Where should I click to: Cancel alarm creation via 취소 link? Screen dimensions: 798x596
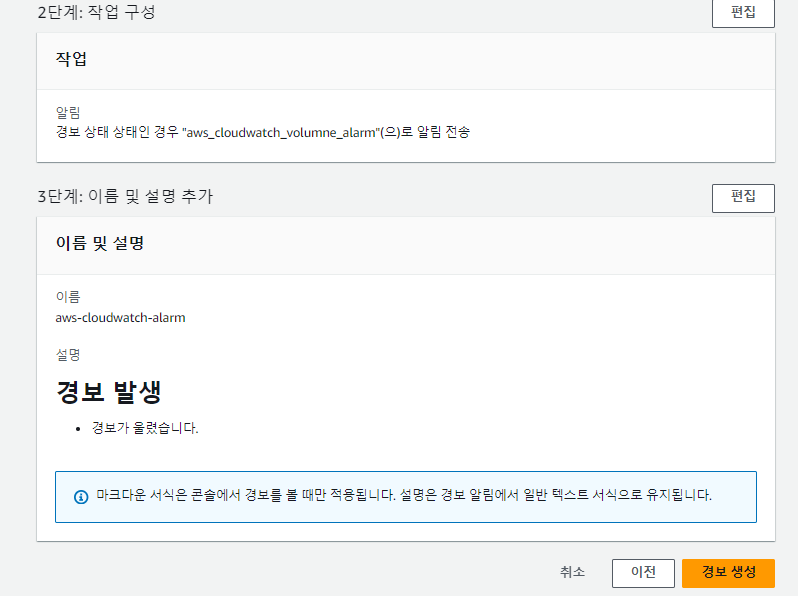point(572,572)
